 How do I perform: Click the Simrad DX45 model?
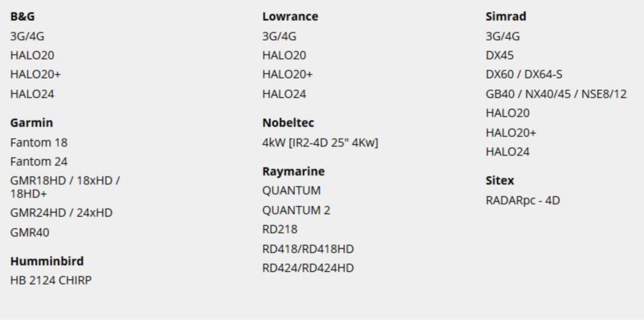click(499, 55)
